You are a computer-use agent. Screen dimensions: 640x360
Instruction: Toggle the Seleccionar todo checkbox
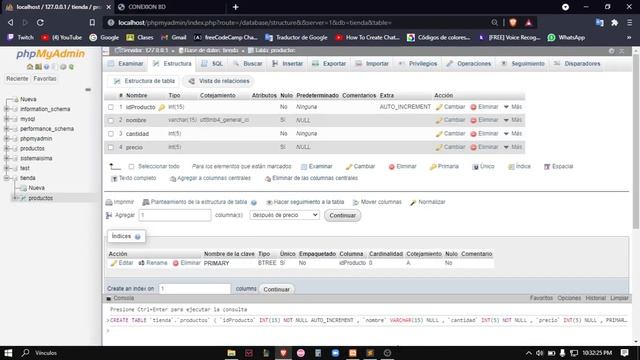click(131, 167)
